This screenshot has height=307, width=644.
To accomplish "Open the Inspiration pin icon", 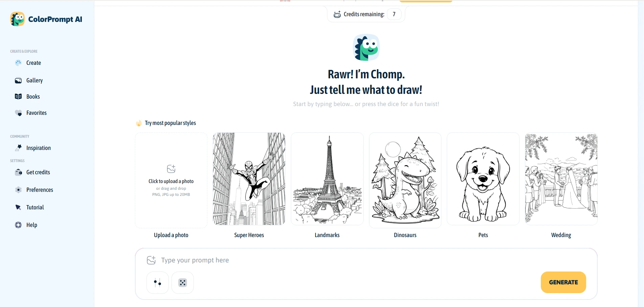I will click(18, 148).
